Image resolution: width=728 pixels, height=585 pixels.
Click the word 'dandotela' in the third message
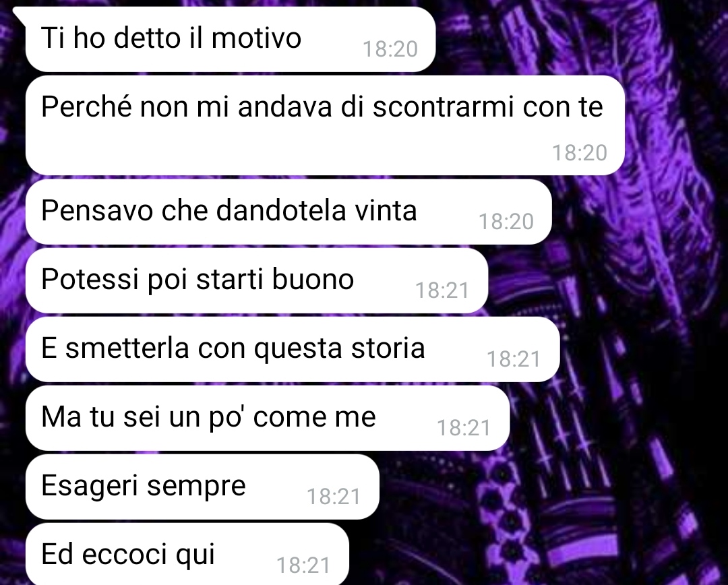pos(281,210)
